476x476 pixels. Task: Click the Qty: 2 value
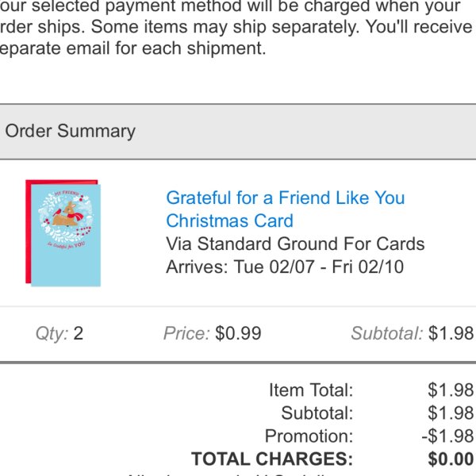[59, 333]
